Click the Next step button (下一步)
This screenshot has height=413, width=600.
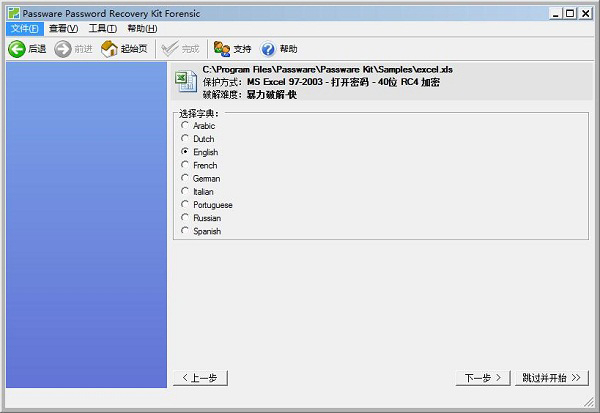tap(481, 378)
